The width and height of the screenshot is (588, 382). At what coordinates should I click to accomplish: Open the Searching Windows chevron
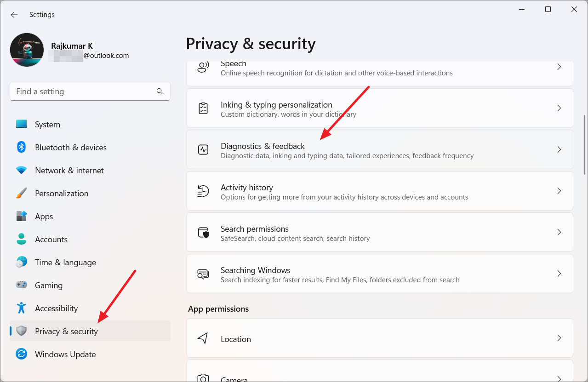point(559,274)
